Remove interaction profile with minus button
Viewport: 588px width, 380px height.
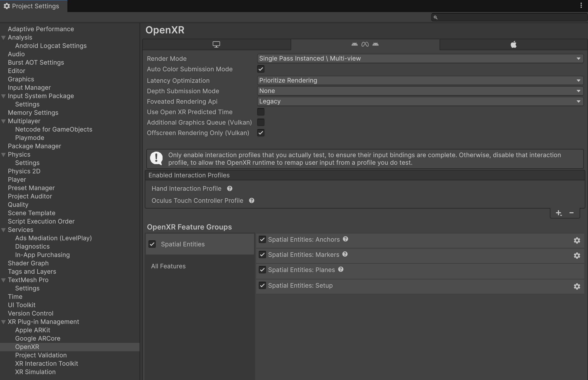click(572, 213)
